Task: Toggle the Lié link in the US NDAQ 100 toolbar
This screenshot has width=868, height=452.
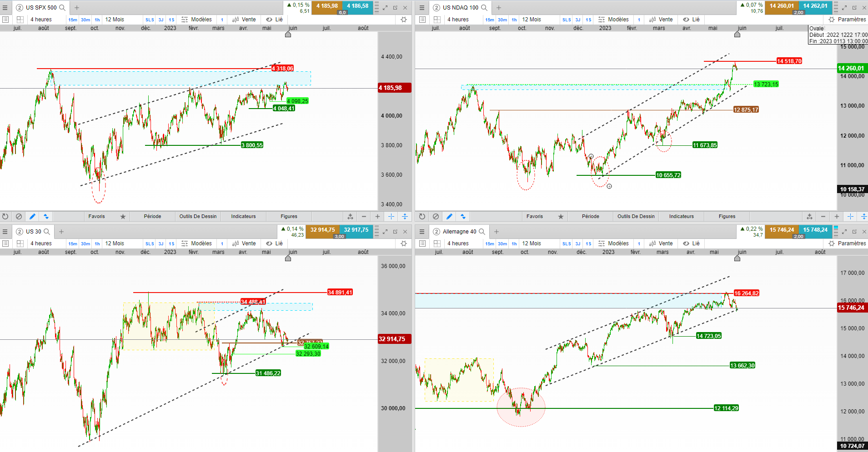Action: pyautogui.click(x=691, y=20)
